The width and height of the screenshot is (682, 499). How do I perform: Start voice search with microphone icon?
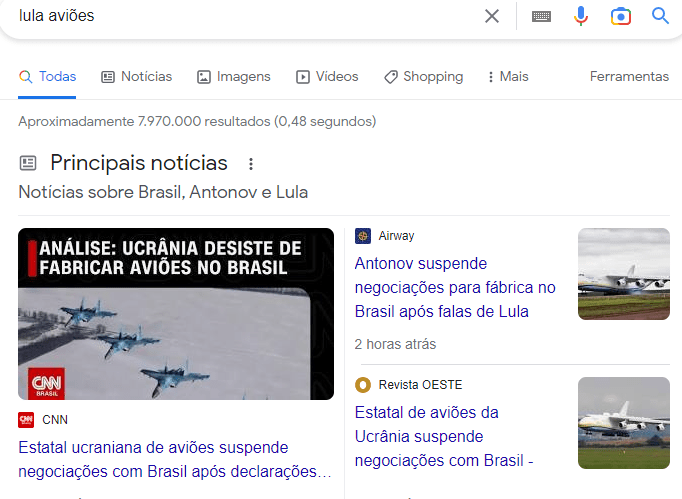tap(581, 16)
